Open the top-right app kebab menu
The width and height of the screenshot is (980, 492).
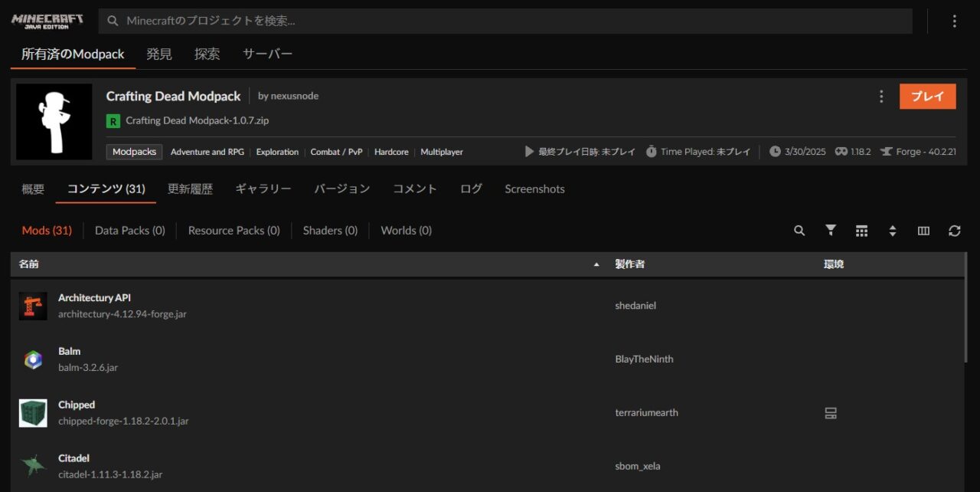point(954,21)
